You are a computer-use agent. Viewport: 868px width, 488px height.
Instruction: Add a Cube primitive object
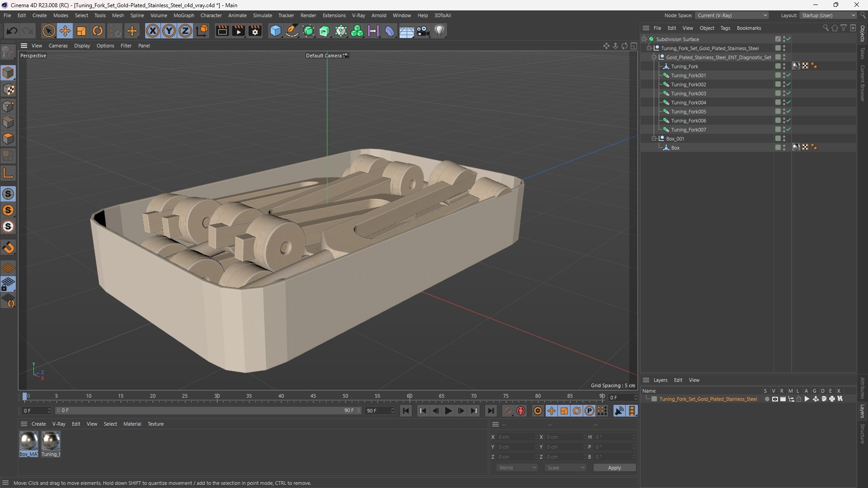(275, 31)
